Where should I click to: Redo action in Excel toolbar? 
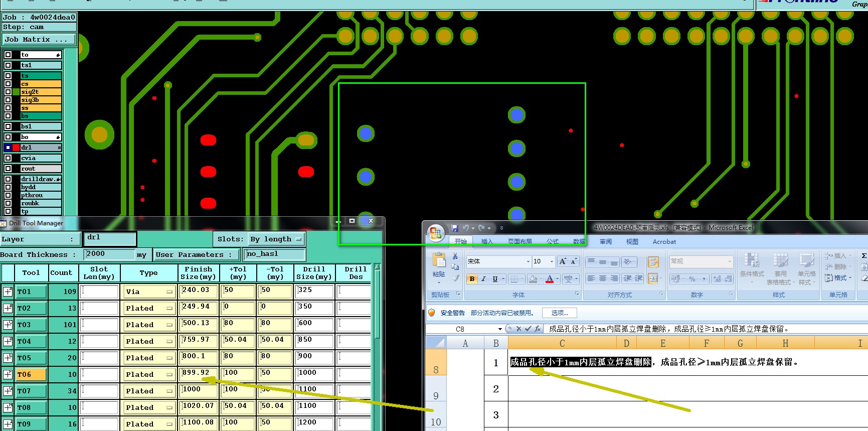(481, 228)
